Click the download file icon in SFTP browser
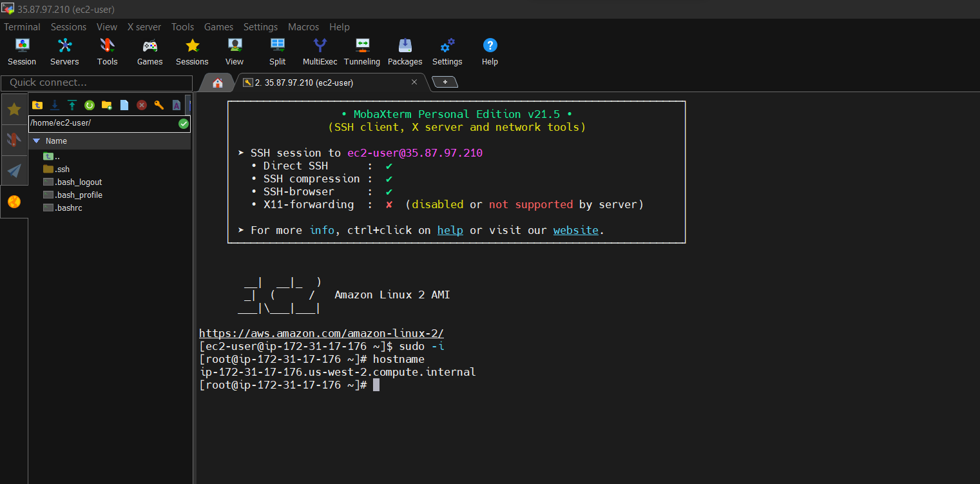980x484 pixels. pos(55,105)
